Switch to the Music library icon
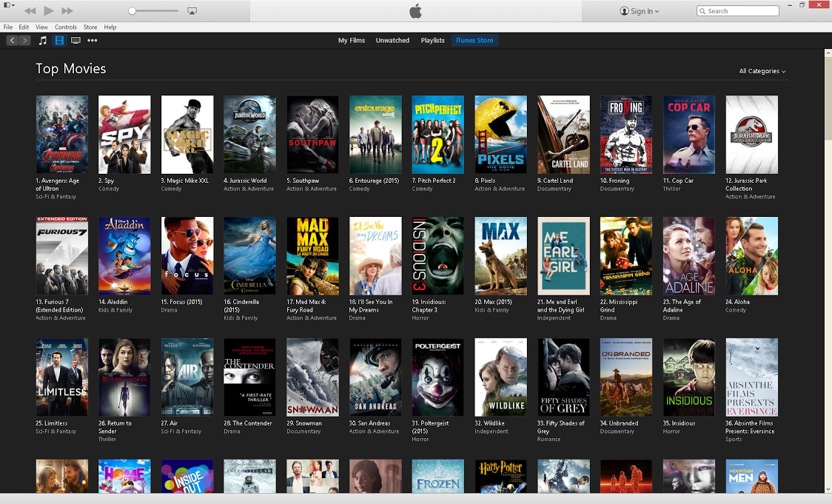Viewport: 832px width, 504px height. [43, 40]
